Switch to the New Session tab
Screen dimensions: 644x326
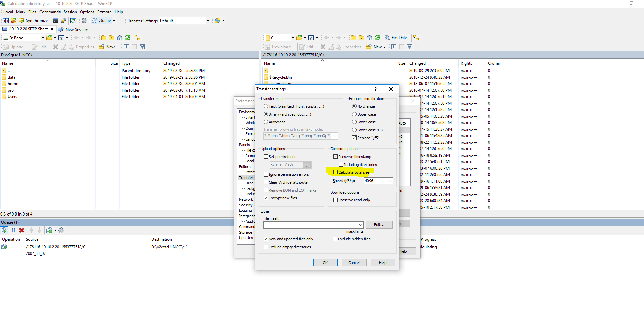(x=73, y=30)
